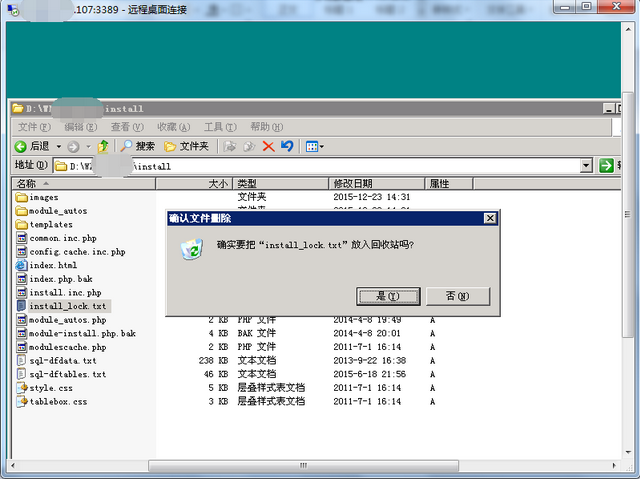The height and width of the screenshot is (480, 640).
Task: Expand the Back button history dropdown arrow
Action: pos(57,146)
